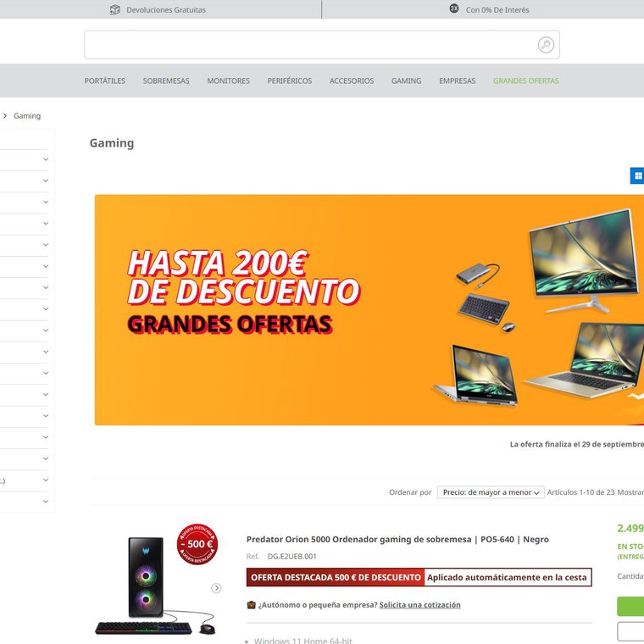Viewport: 644px width, 644px height.
Task: Click the 3X interest-free badge icon
Action: (454, 8)
